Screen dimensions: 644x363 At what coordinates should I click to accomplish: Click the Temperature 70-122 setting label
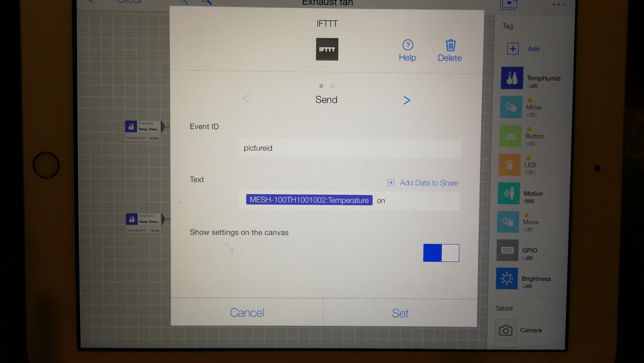(x=143, y=230)
